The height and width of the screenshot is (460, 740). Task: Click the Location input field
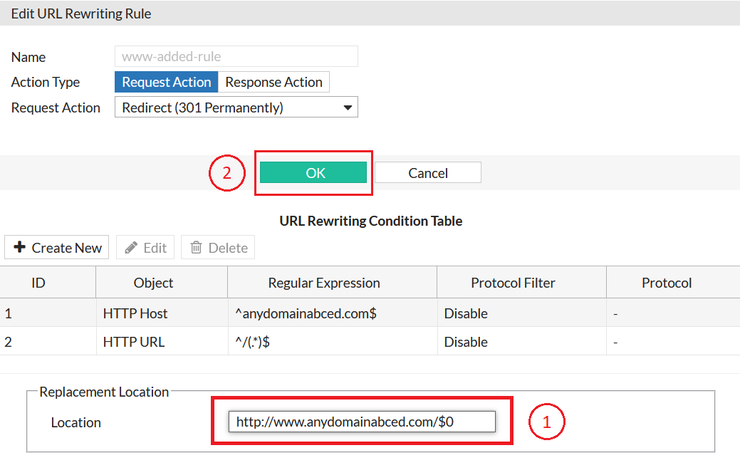(x=361, y=422)
